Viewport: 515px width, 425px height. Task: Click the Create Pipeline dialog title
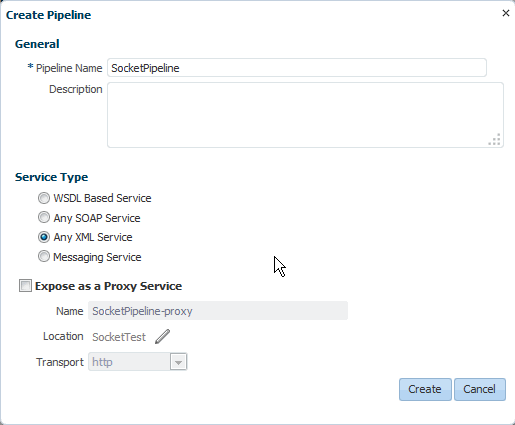(x=48, y=15)
